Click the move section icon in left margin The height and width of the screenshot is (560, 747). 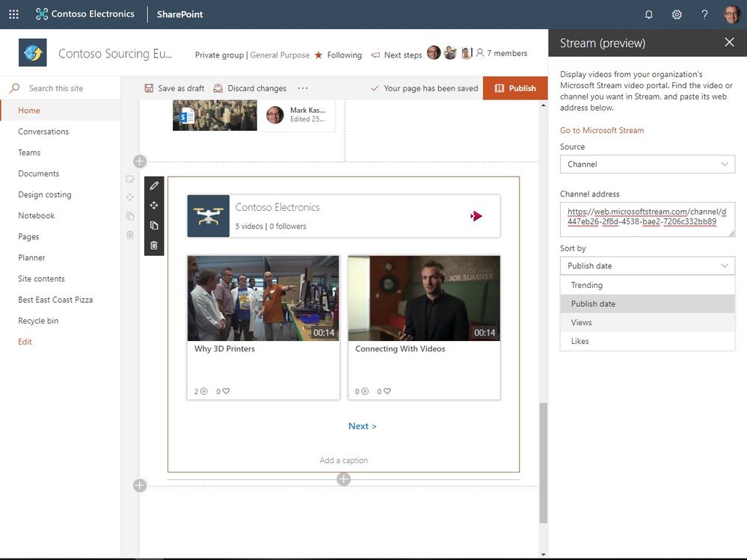130,197
